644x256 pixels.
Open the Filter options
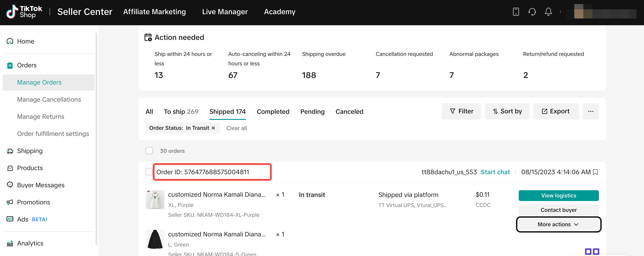click(x=461, y=111)
